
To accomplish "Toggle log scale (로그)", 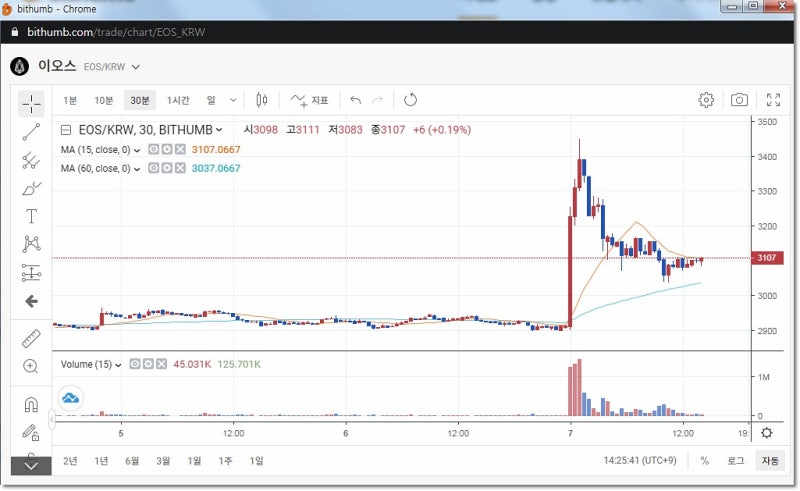I will tap(736, 461).
